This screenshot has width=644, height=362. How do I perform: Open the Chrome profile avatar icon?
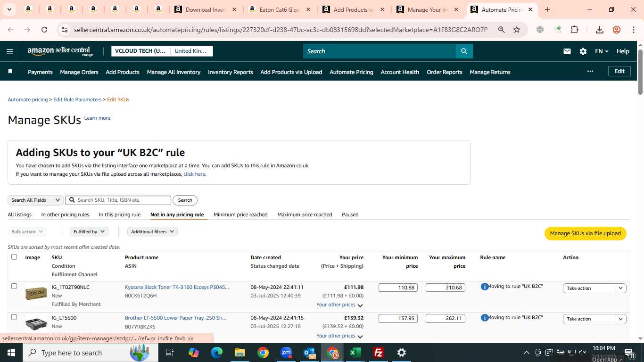(617, 30)
